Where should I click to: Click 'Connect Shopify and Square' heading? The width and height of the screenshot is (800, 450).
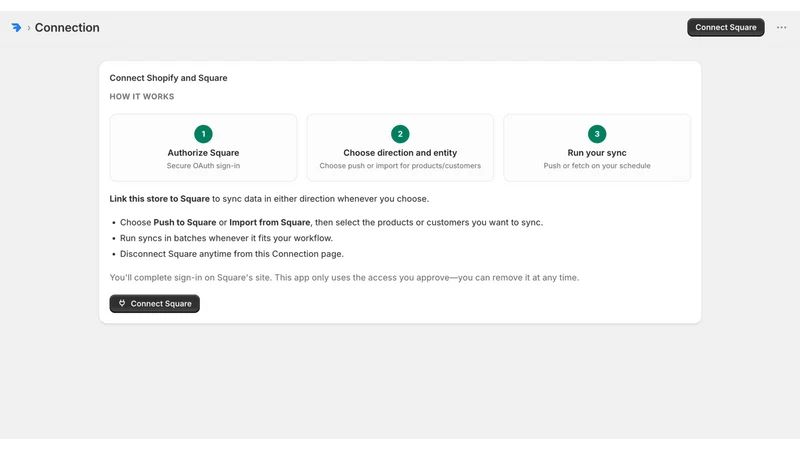pos(168,78)
